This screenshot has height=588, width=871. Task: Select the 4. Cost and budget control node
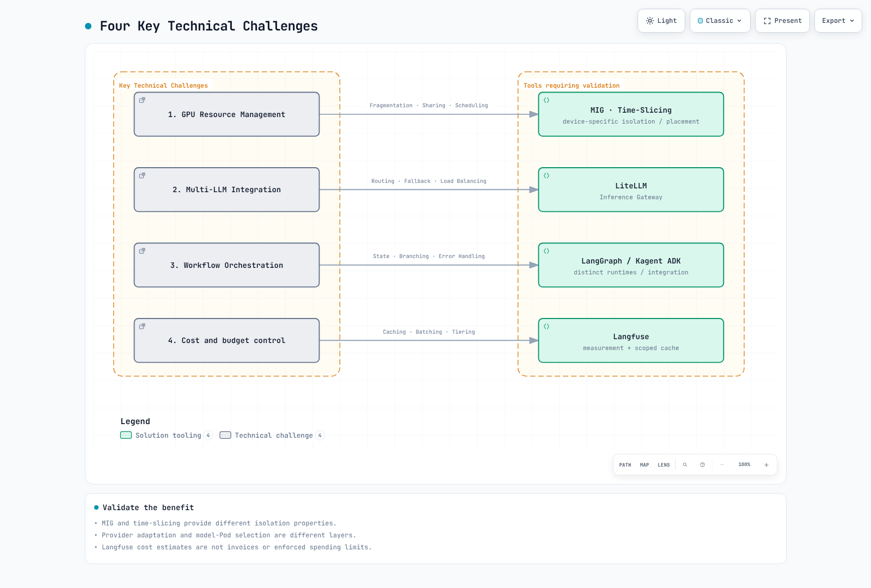(226, 340)
